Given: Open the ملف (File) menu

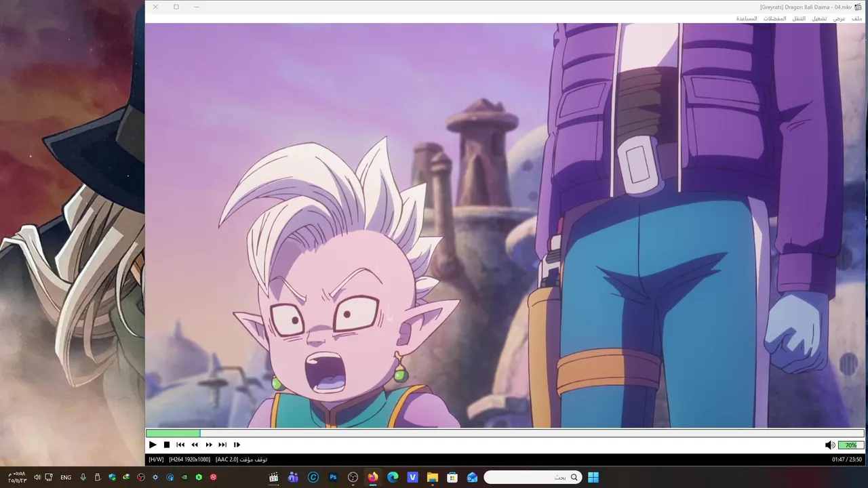Looking at the screenshot, I should coord(857,18).
